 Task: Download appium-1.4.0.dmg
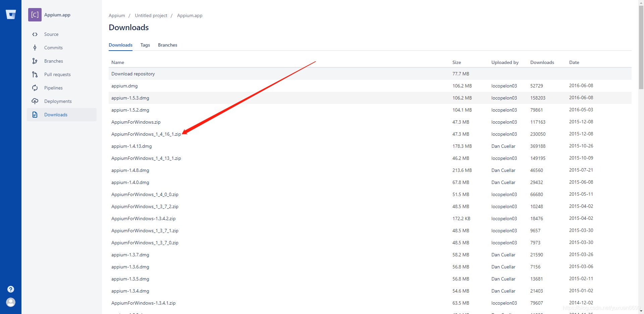130,182
